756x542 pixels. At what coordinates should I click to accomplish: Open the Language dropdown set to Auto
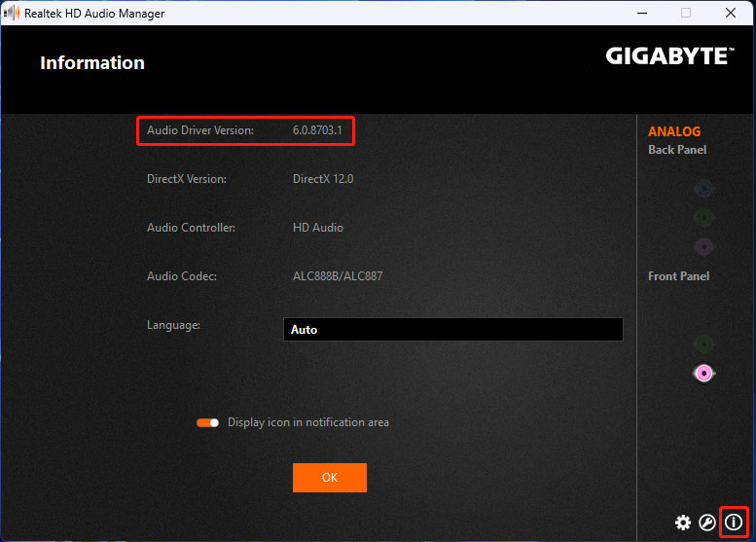(453, 329)
